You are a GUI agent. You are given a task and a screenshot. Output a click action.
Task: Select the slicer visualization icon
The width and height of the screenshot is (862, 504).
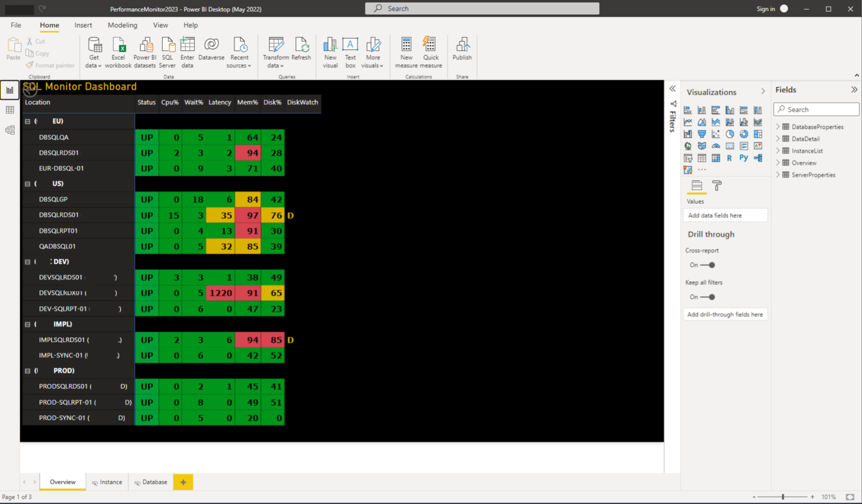(688, 158)
